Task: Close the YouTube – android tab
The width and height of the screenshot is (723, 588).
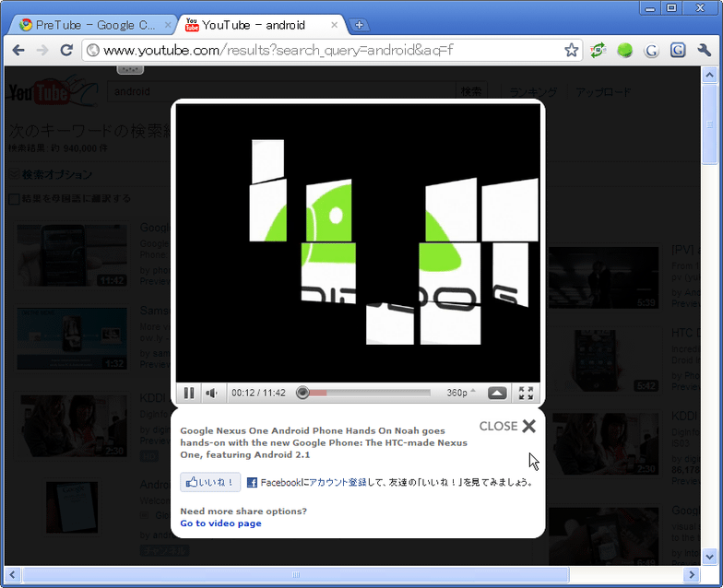Action: [334, 25]
